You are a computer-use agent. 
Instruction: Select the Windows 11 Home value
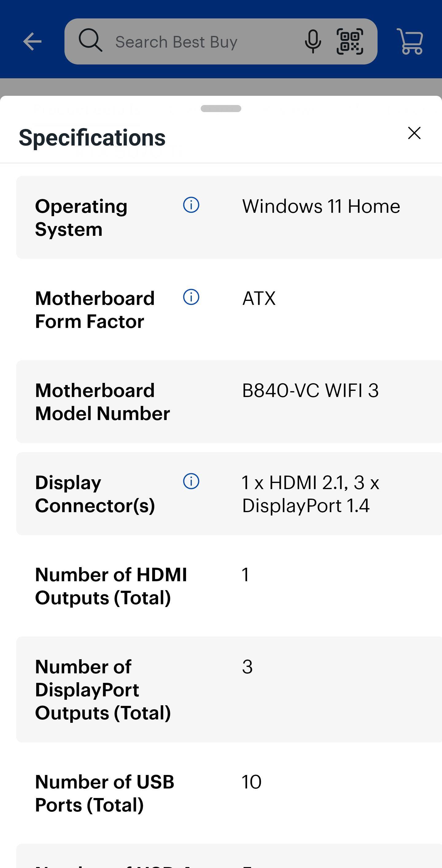coord(321,206)
